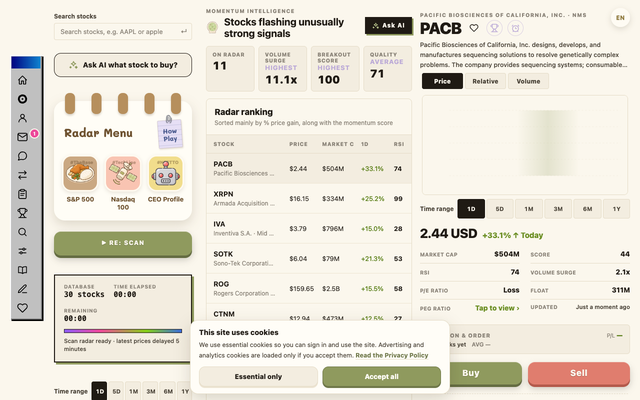Select 3M time range for the PACB chart
Screen dimensions: 640x400
pos(558,209)
